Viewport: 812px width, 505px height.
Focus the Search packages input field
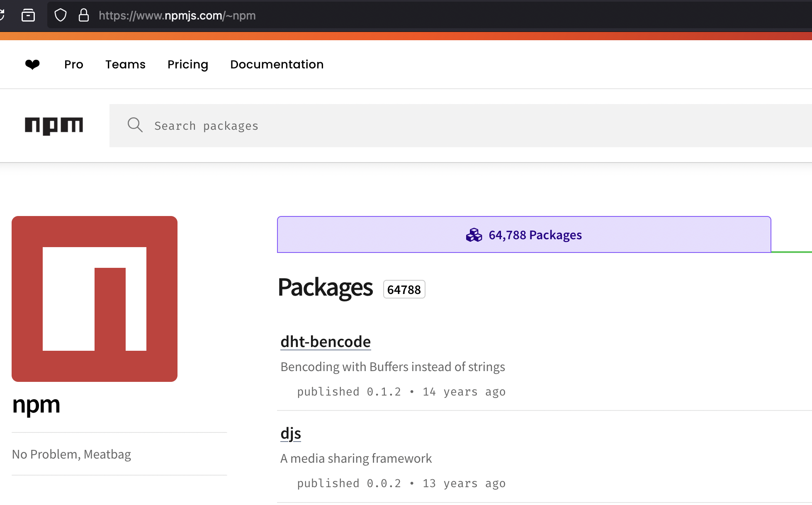461,126
